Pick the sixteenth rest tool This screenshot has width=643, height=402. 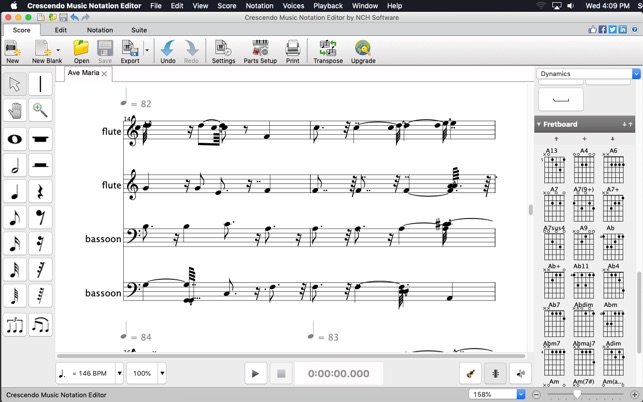[x=40, y=244]
